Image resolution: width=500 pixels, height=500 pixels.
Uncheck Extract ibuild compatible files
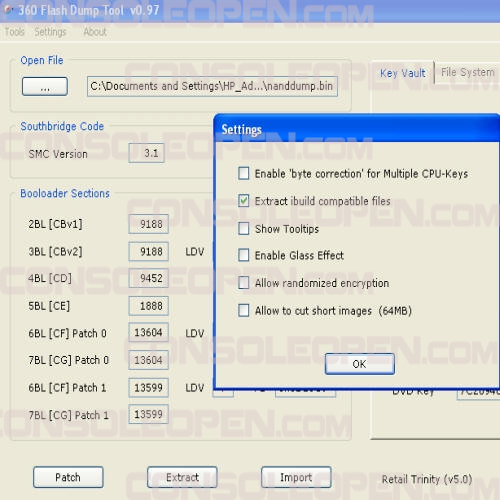point(244,201)
